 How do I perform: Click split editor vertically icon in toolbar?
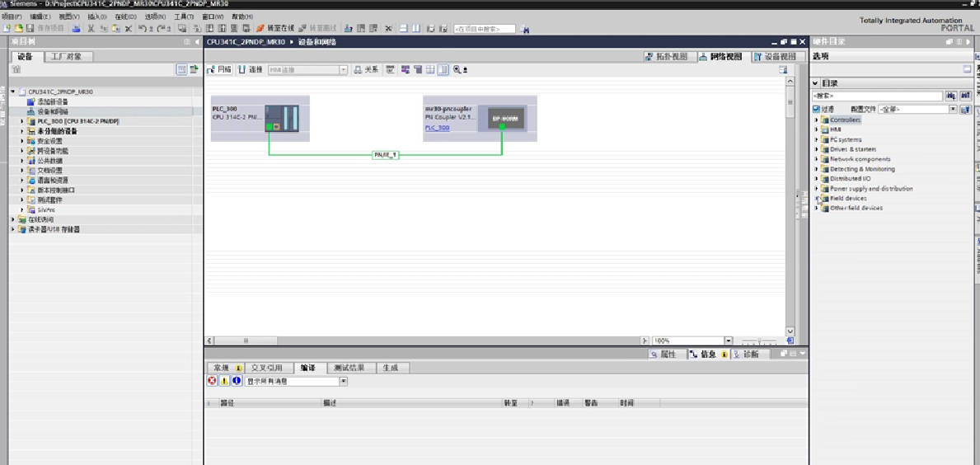pyautogui.click(x=415, y=28)
